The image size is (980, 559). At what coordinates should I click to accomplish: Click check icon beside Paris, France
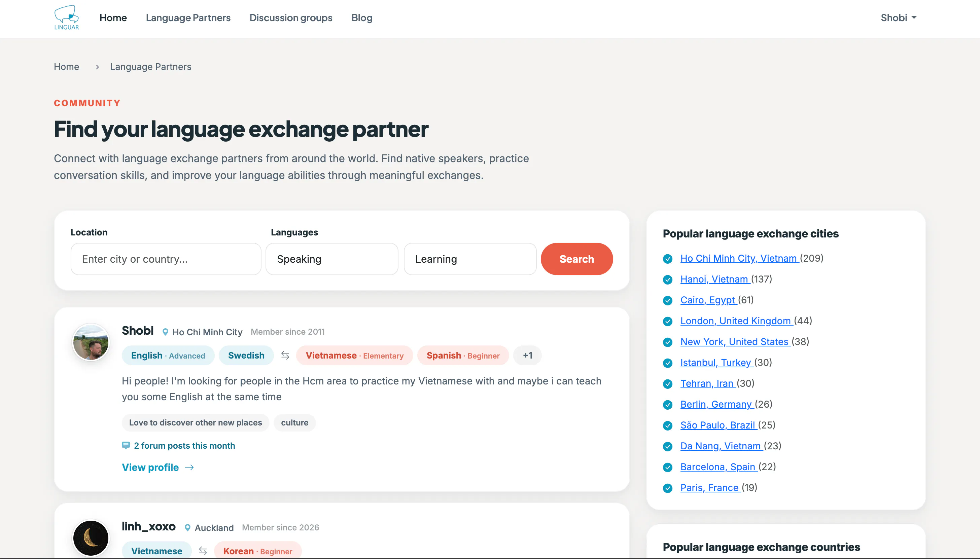tap(668, 488)
